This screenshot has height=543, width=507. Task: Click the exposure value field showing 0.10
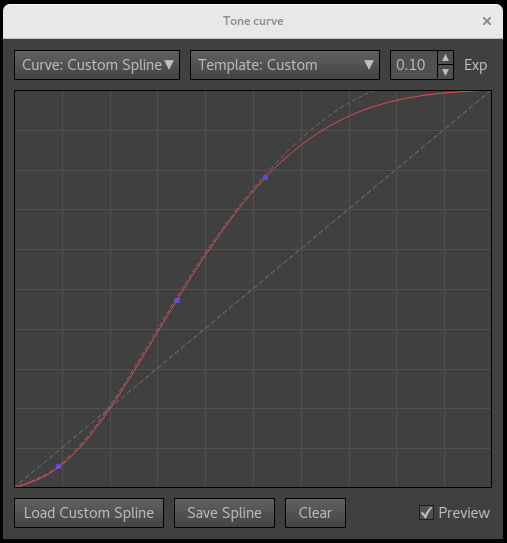[414, 65]
